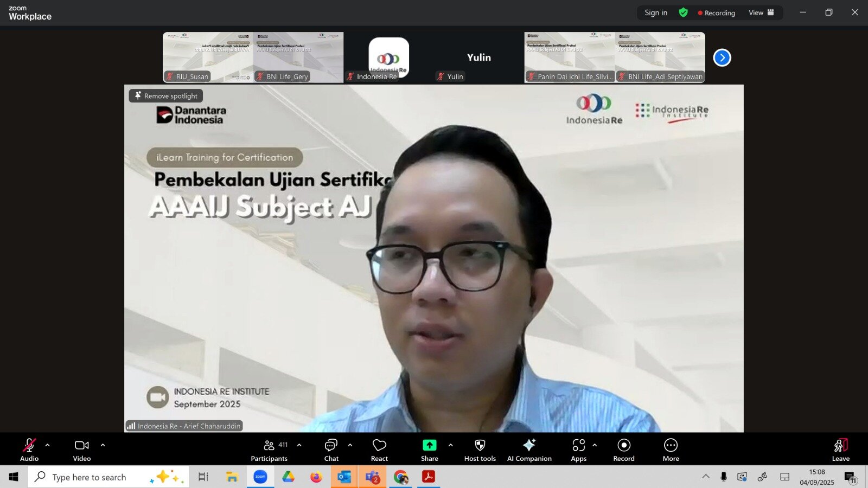Open Host tools shield icon

pyautogui.click(x=480, y=450)
